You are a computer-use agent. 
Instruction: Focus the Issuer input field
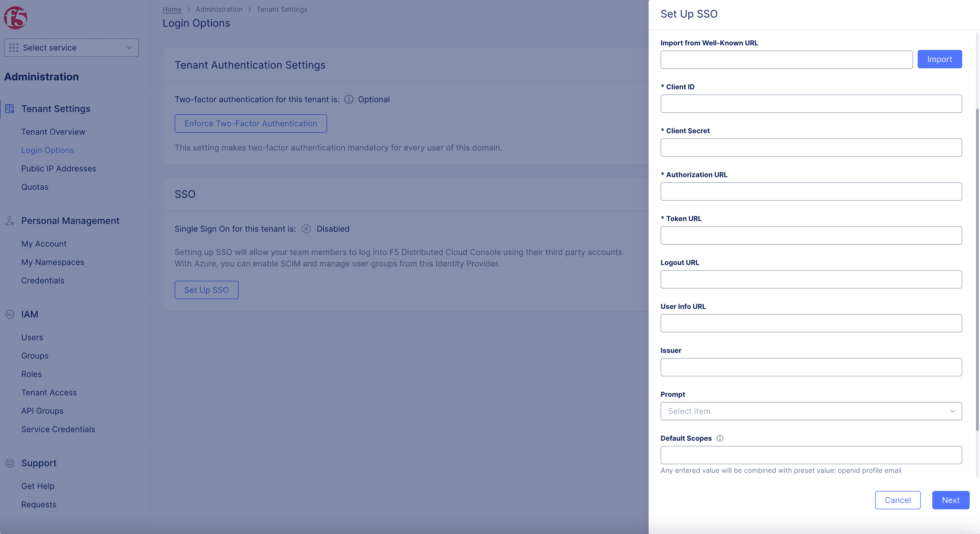[x=811, y=367]
